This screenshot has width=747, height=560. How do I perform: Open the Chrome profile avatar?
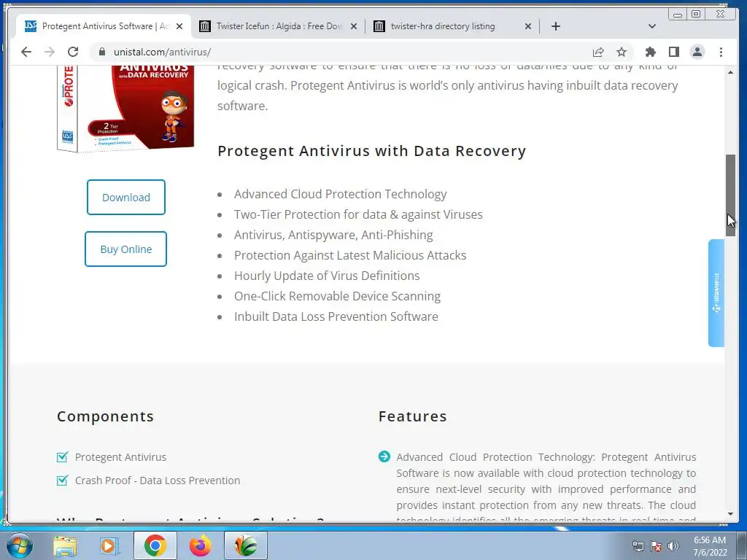pos(697,52)
